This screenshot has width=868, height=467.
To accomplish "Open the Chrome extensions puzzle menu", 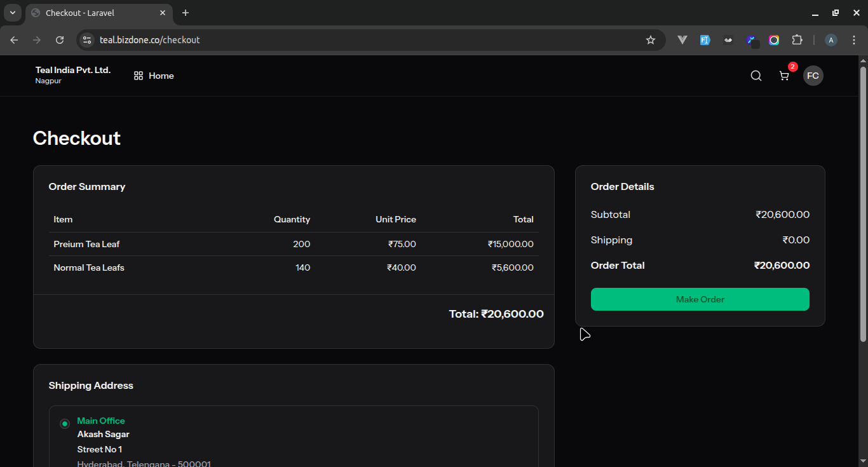I will click(797, 39).
